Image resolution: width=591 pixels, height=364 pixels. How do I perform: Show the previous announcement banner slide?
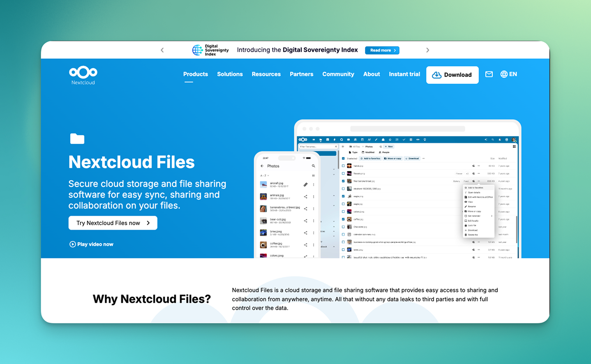pos(162,50)
